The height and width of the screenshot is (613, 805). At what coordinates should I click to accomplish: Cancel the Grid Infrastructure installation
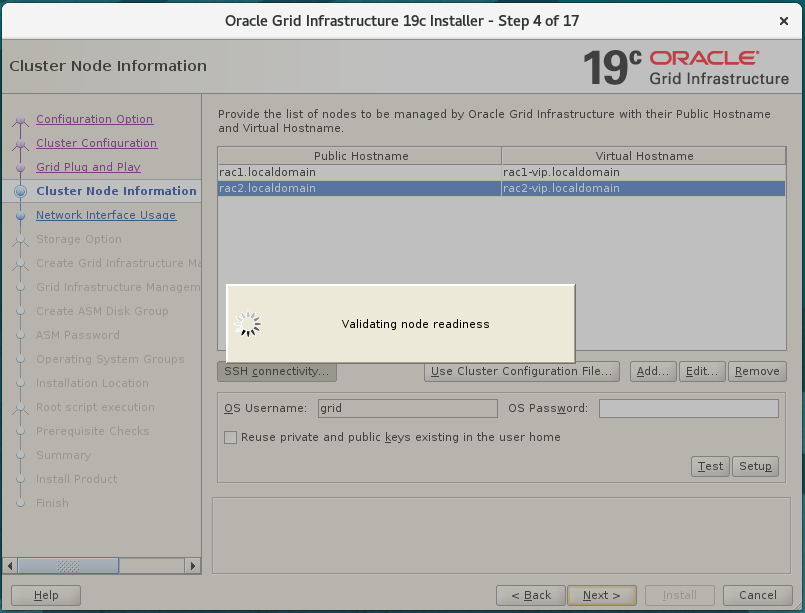[x=758, y=596]
